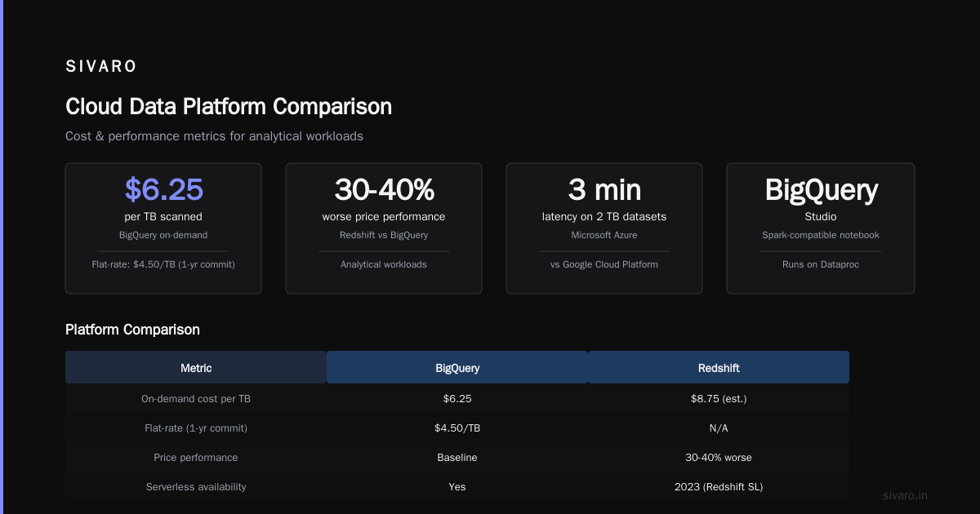Viewport: 980px width, 514px height.
Task: Click 'BigQuery on-demand' card caption
Action: pyautogui.click(x=163, y=235)
